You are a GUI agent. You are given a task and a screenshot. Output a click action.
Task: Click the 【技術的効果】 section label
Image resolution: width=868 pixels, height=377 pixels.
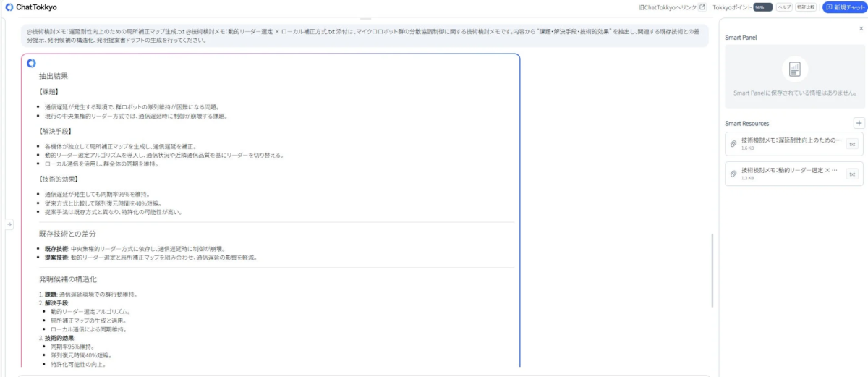click(x=58, y=179)
